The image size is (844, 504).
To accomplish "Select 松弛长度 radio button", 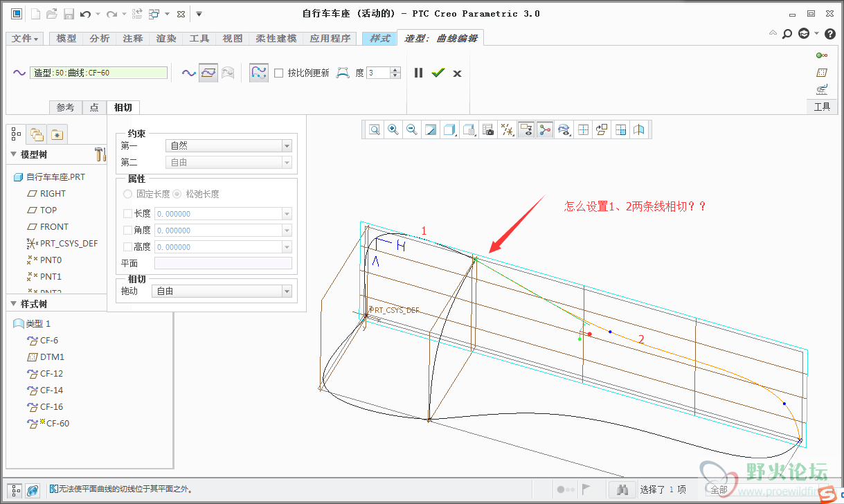I will [177, 195].
